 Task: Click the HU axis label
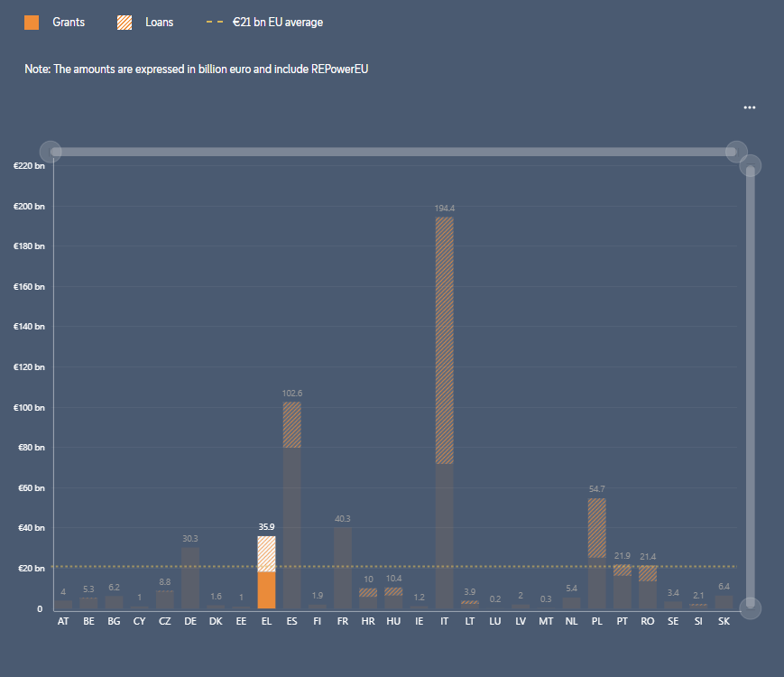(x=393, y=621)
